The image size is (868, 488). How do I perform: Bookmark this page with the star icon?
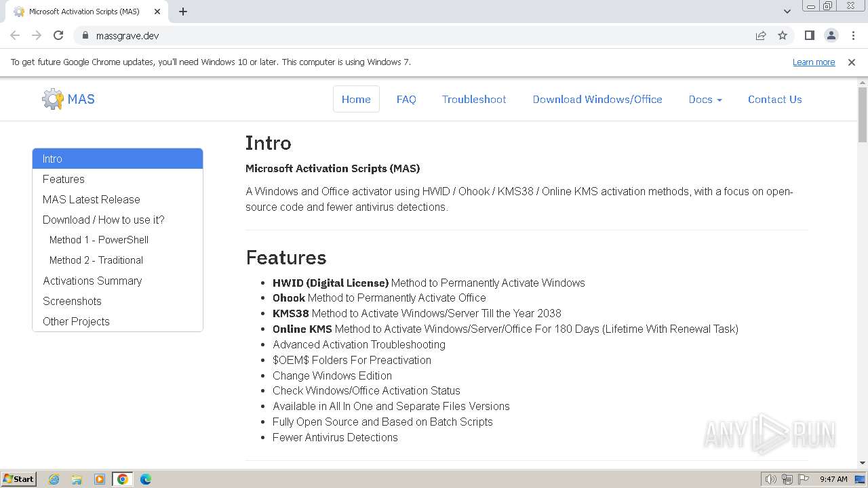[783, 35]
